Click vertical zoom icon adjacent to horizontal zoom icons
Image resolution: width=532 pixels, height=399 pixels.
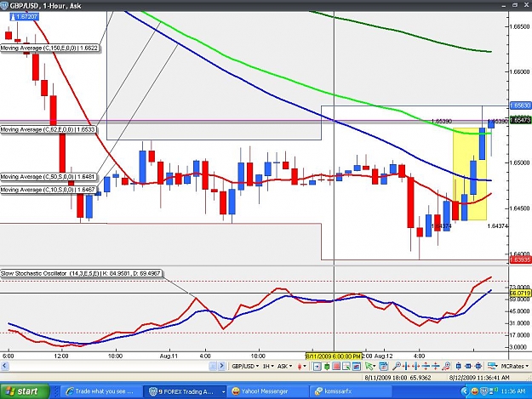[x=426, y=366]
